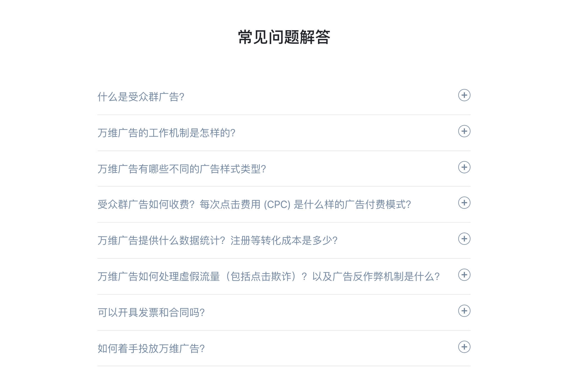574x392 pixels.
Task: Click the 常见问题解答 heading
Action: pyautogui.click(x=284, y=37)
